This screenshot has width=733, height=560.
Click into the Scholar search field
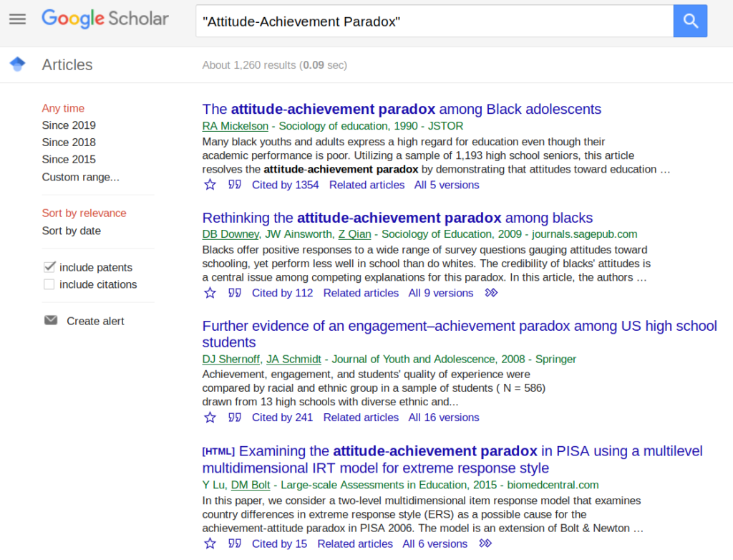point(435,21)
